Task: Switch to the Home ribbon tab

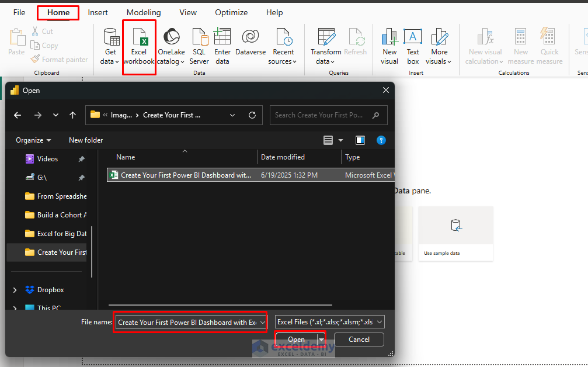Action: [x=58, y=12]
